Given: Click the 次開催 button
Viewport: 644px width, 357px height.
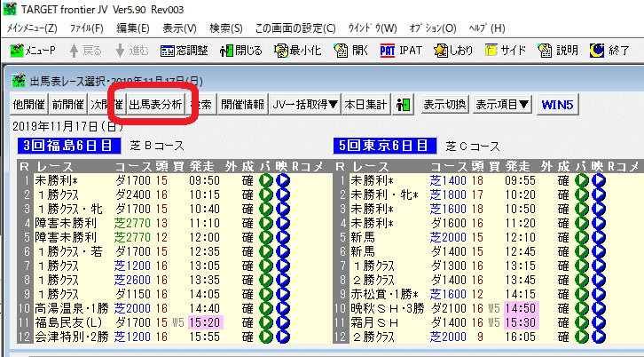Looking at the screenshot, I should [106, 105].
